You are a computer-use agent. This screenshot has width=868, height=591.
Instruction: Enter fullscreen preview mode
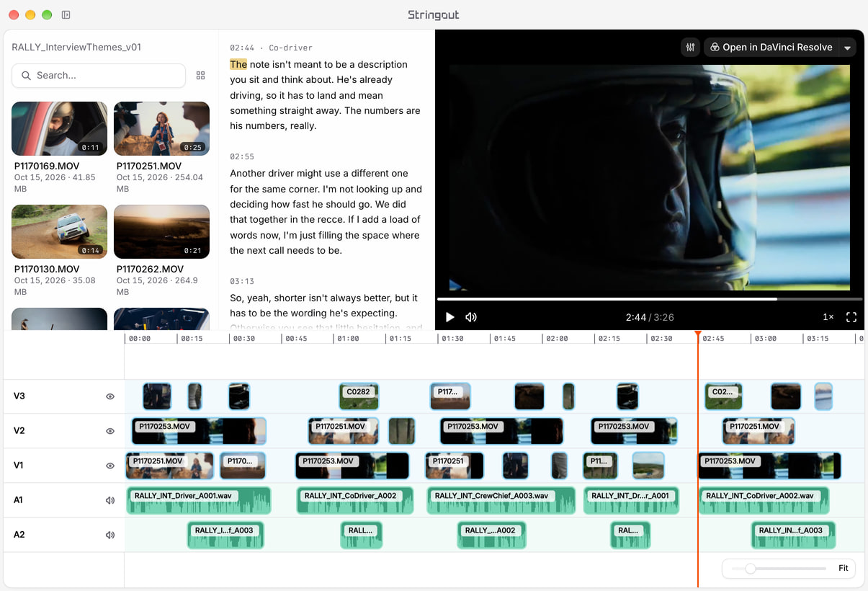(x=851, y=317)
